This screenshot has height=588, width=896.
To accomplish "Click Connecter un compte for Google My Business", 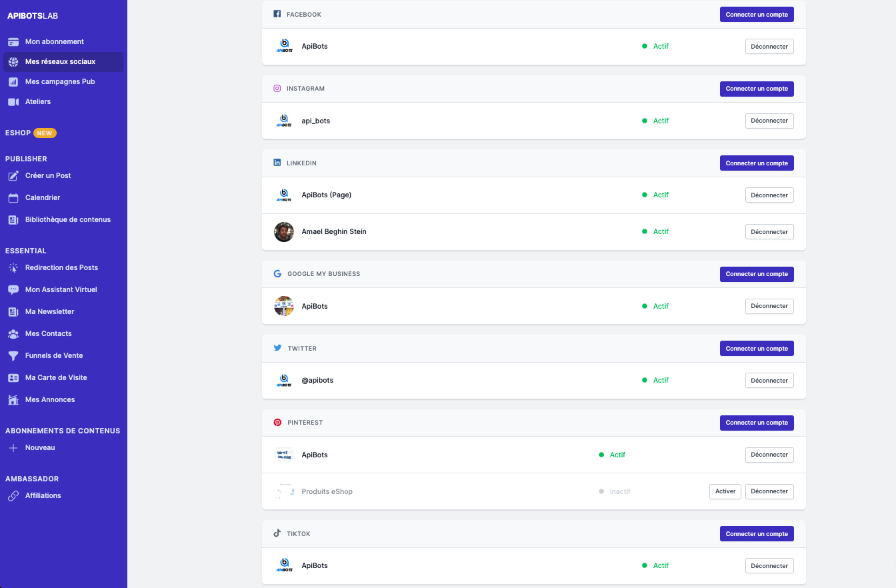I will click(x=757, y=274).
